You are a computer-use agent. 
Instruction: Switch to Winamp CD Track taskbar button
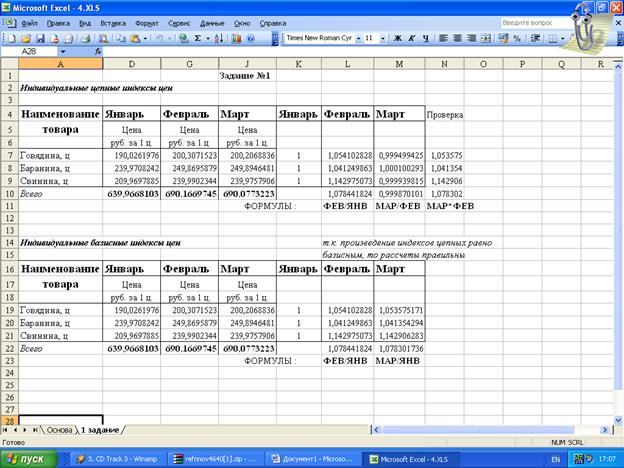(112, 458)
